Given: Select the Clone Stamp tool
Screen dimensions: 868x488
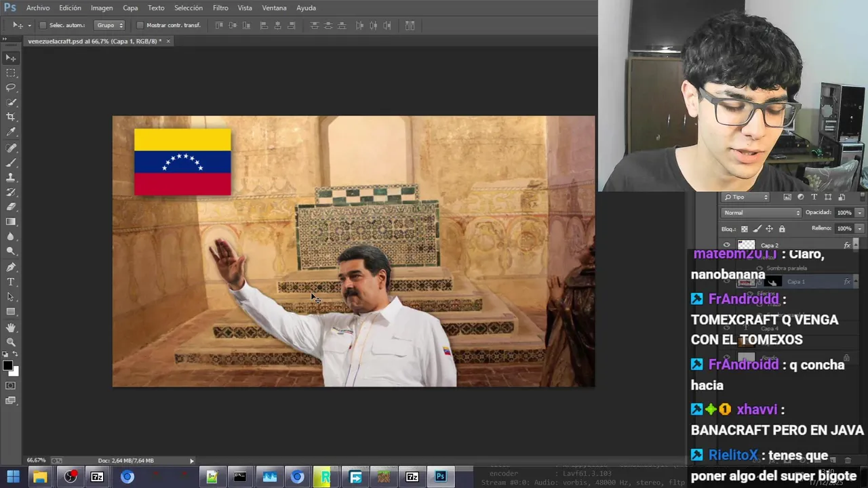Looking at the screenshot, I should (11, 178).
